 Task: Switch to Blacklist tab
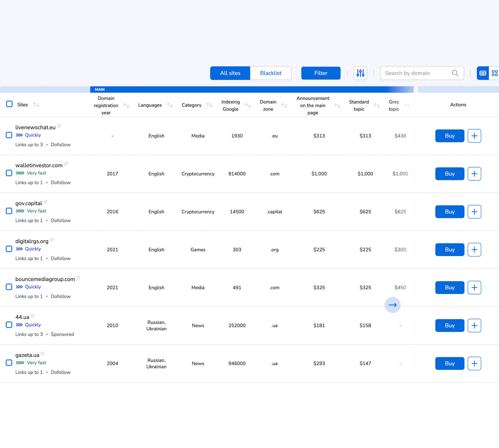271,73
